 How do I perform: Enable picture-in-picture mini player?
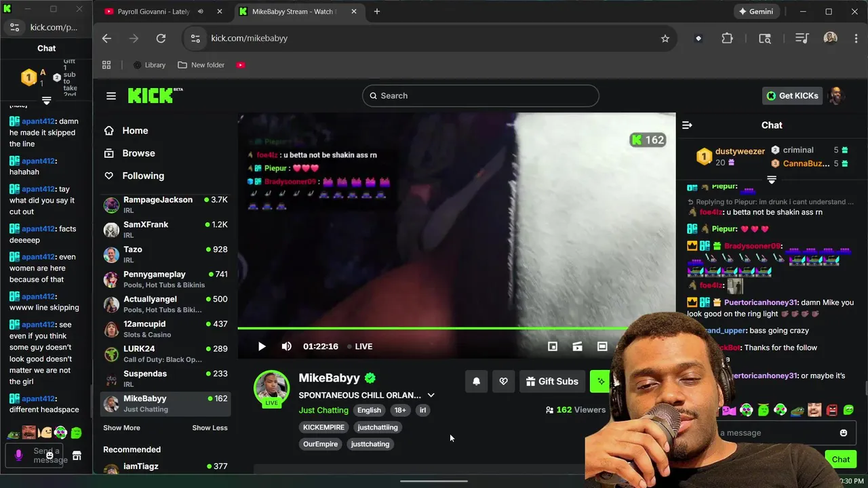(553, 346)
